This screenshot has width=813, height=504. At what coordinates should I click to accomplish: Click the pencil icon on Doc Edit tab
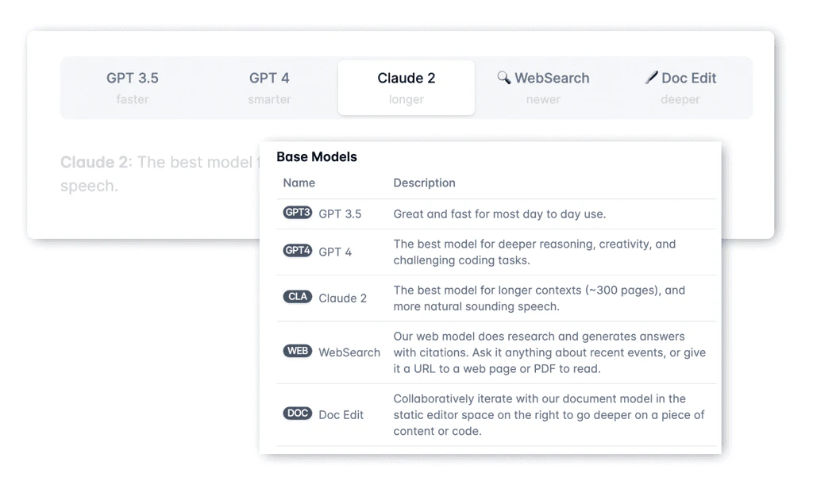(x=653, y=78)
